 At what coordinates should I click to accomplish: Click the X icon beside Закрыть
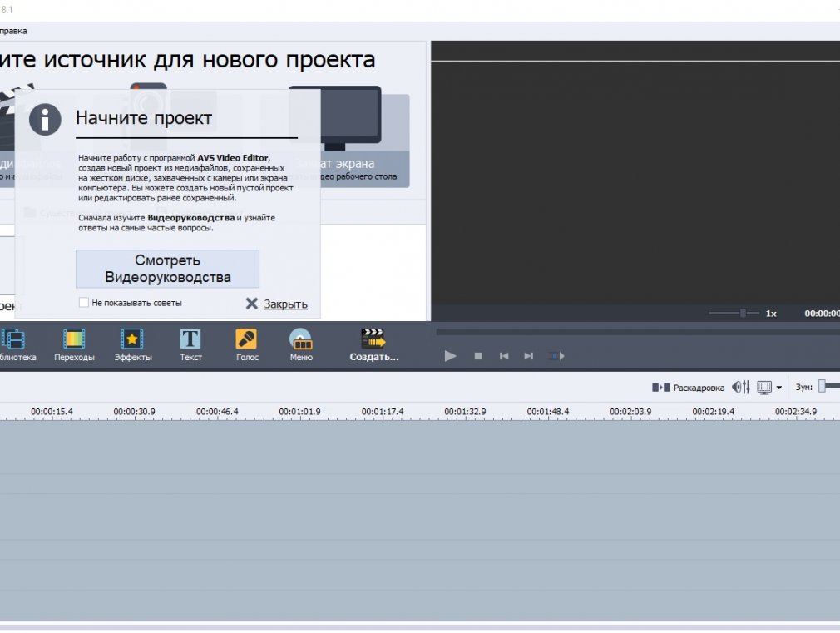[x=251, y=304]
